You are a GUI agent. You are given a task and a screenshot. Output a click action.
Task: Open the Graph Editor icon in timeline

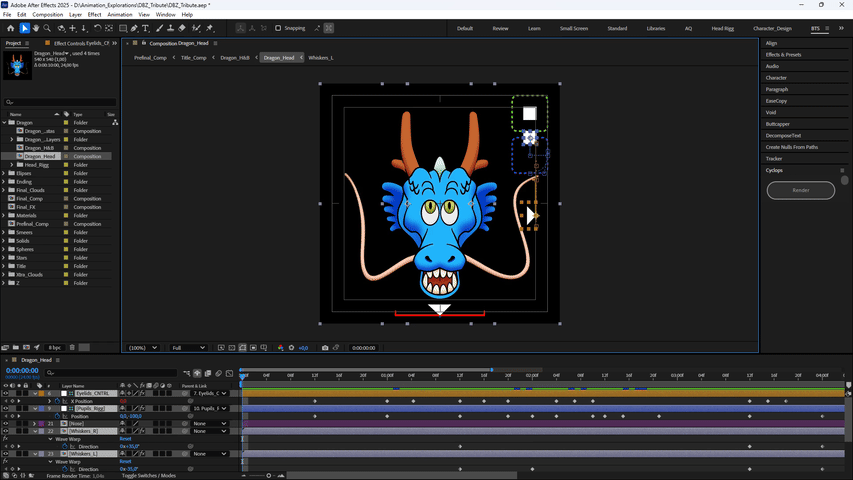tap(230, 373)
